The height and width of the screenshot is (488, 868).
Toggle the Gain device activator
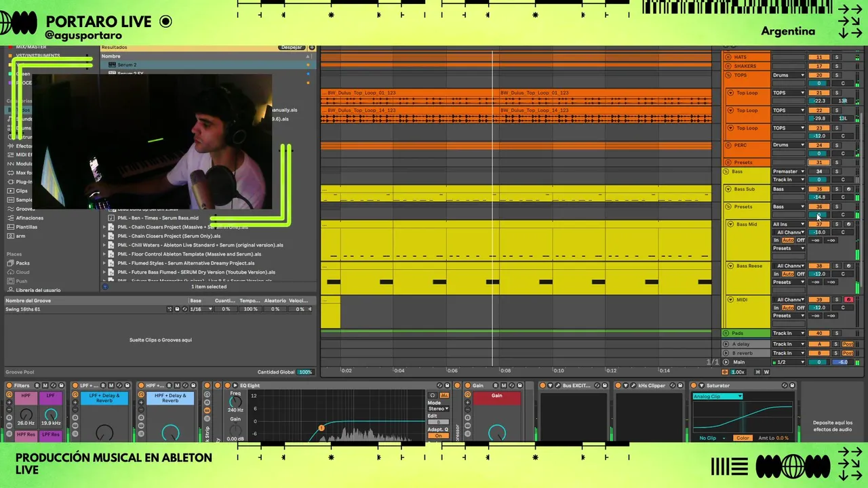coord(467,386)
